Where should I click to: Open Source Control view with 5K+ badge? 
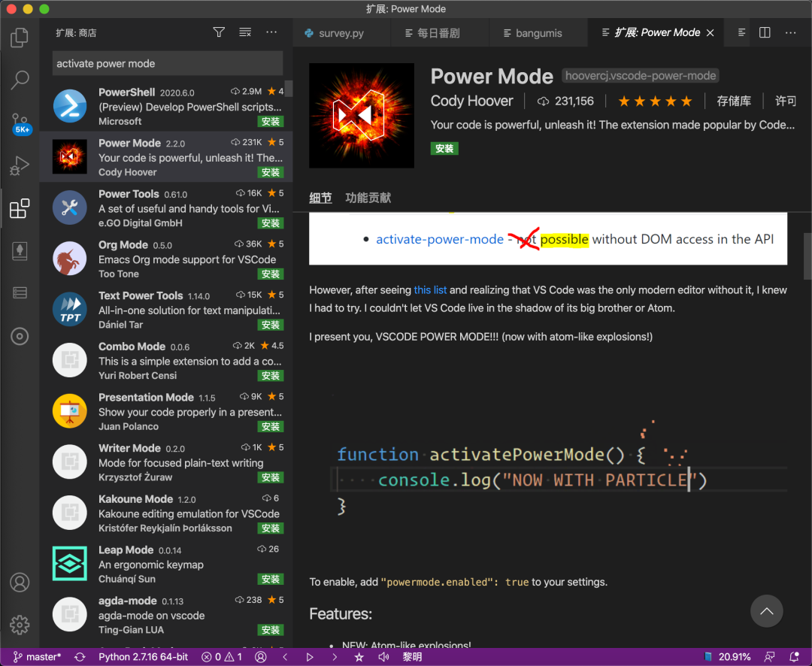click(21, 123)
